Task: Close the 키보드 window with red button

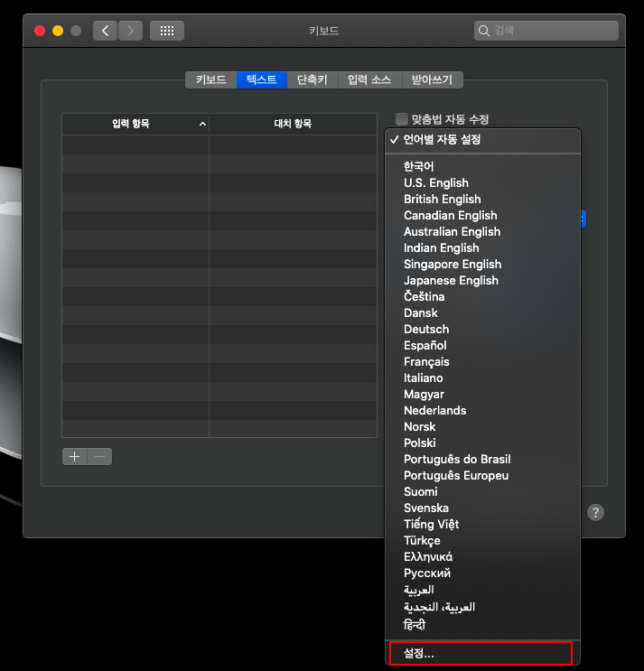Action: tap(40, 31)
